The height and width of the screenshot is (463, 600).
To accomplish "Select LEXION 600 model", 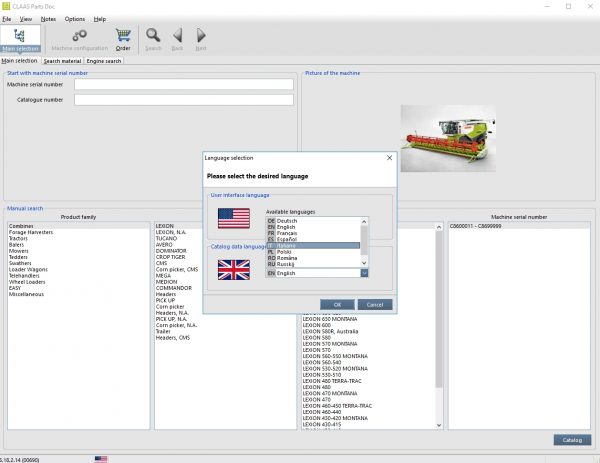I will coord(316,325).
